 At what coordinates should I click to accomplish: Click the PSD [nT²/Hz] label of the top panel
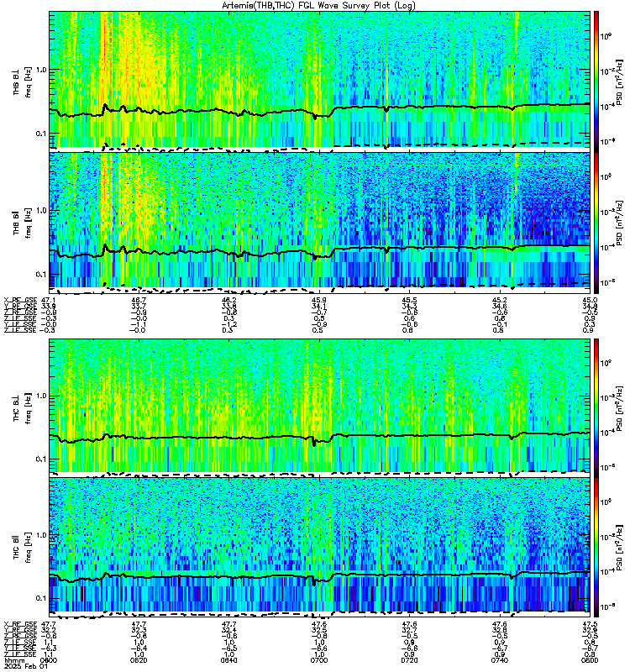point(619,81)
